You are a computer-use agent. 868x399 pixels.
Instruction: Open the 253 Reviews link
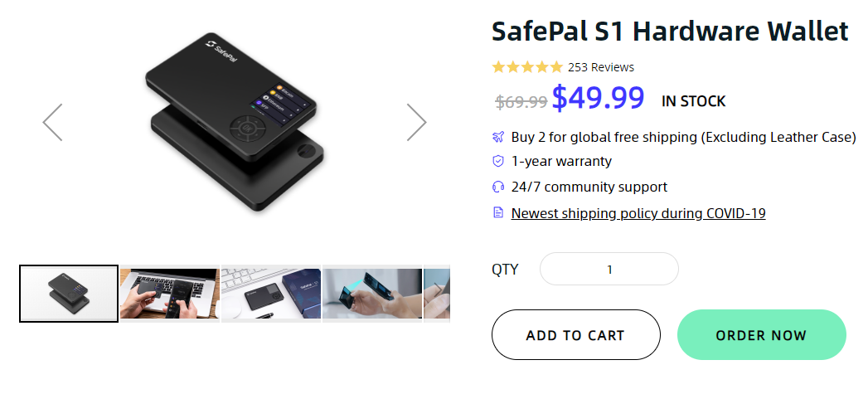601,67
